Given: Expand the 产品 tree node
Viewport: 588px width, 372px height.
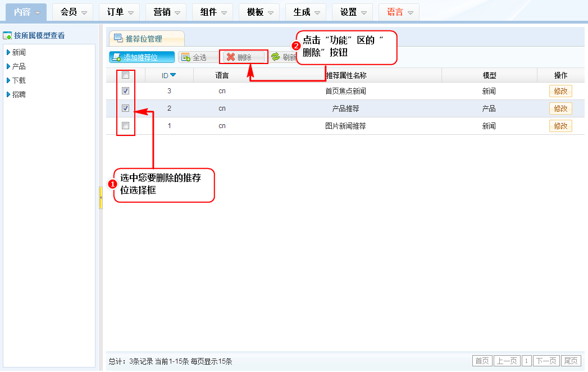Looking at the screenshot, I should (x=8, y=66).
